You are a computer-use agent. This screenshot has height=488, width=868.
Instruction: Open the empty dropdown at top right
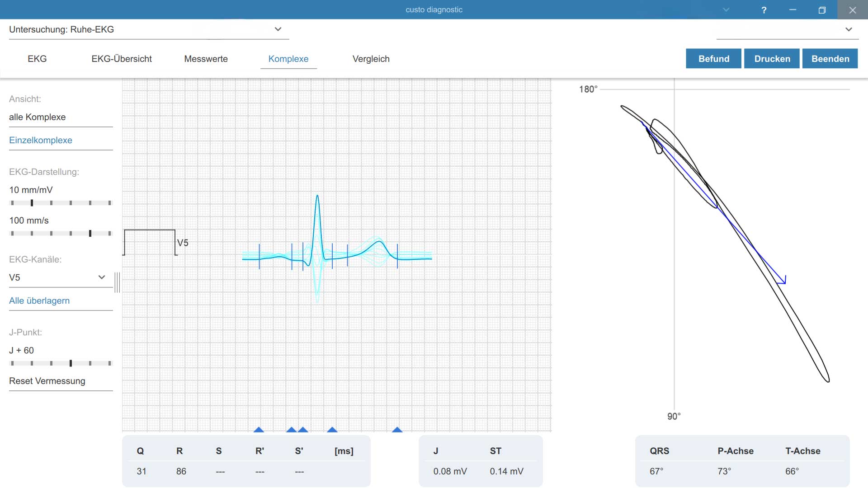[x=787, y=29]
